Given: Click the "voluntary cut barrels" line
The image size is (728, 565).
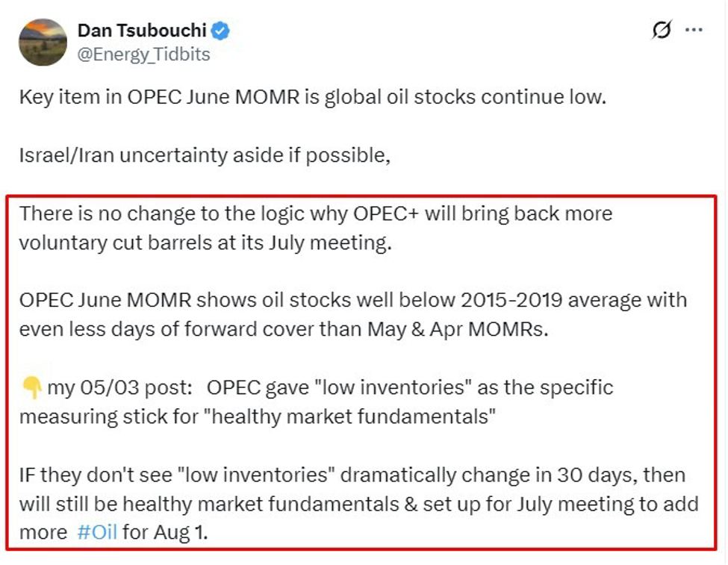Looking at the screenshot, I should (x=205, y=243).
